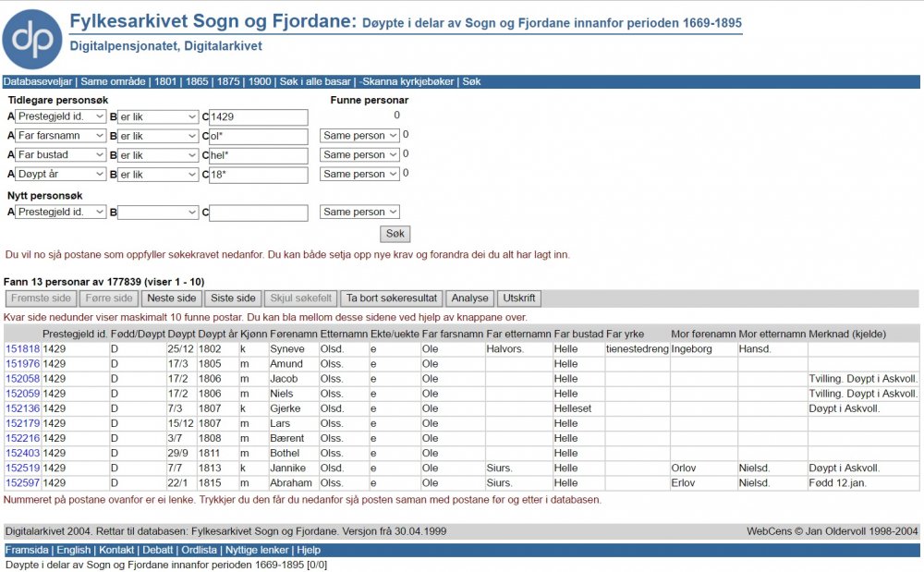This screenshot has width=924, height=572.
Task: Open record 151818 link
Action: pos(23,349)
